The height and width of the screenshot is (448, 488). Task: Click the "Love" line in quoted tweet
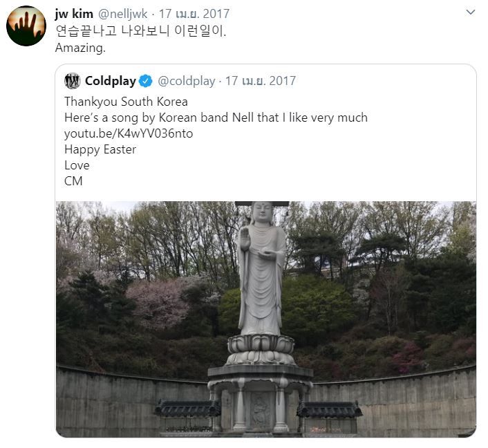[77, 165]
